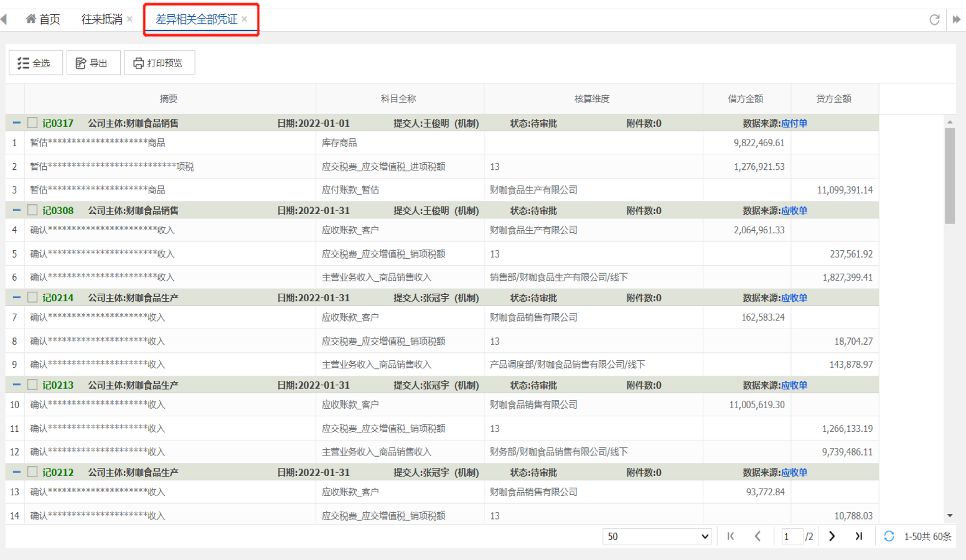The width and height of the screenshot is (966, 560).
Task: Open the 应付单 data source link
Action: pos(794,123)
